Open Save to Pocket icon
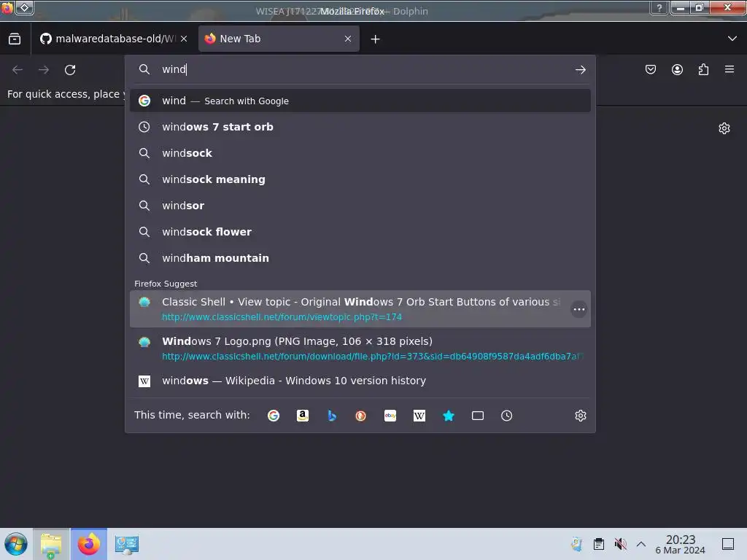 pyautogui.click(x=650, y=70)
